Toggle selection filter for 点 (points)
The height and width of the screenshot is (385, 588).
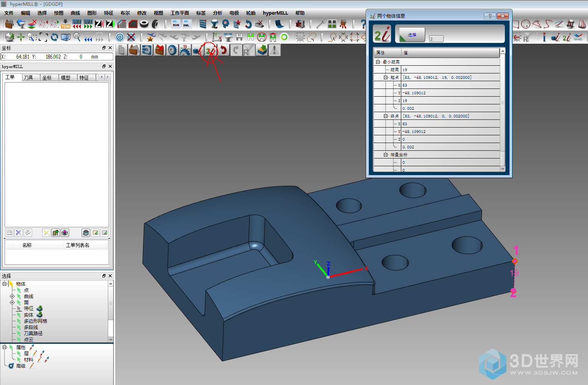point(19,290)
